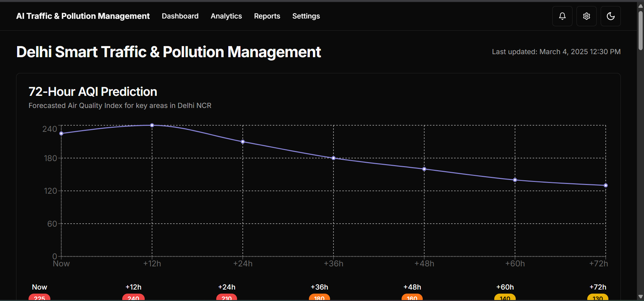The width and height of the screenshot is (644, 301).
Task: Click the yellow 140 AQI badge
Action: 505,297
